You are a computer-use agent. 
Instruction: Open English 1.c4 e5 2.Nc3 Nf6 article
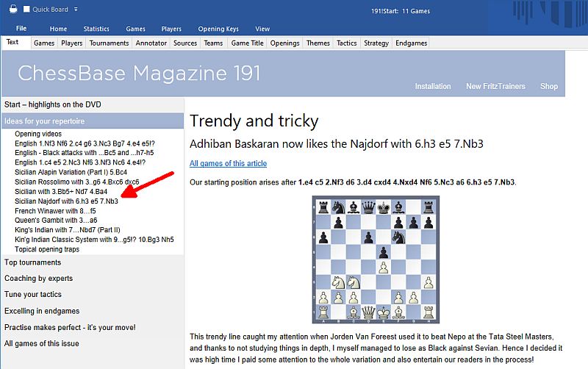(x=80, y=162)
